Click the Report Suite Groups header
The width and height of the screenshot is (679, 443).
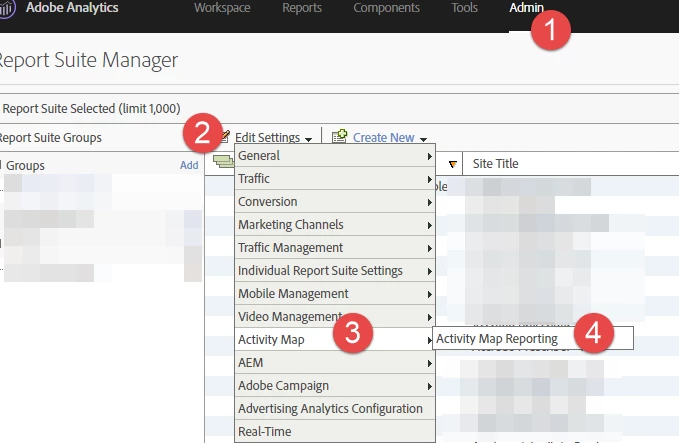click(50, 138)
